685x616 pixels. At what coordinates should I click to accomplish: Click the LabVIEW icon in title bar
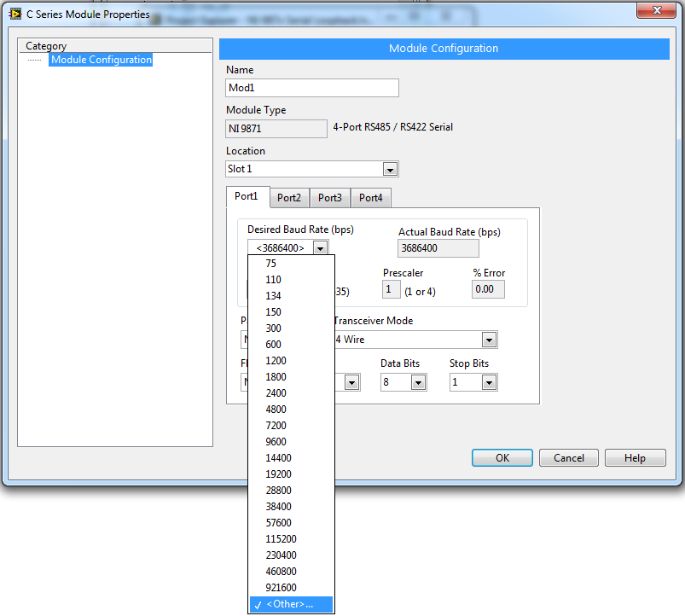[x=15, y=14]
